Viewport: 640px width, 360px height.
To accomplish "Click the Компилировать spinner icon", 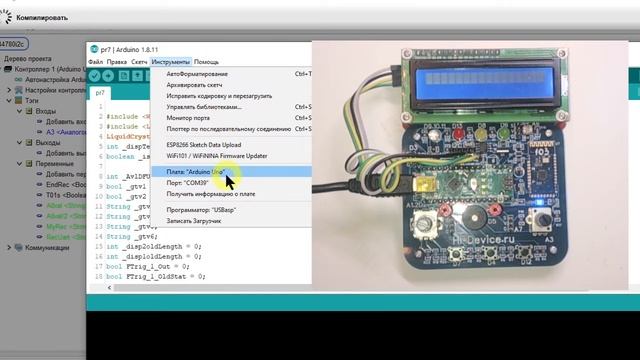I will coord(6,17).
